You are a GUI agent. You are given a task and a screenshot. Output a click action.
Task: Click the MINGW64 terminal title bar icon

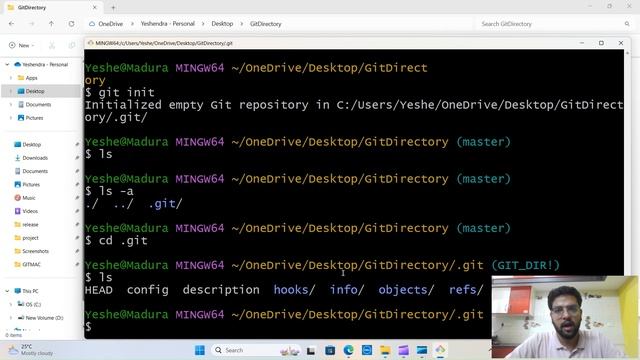(91, 43)
